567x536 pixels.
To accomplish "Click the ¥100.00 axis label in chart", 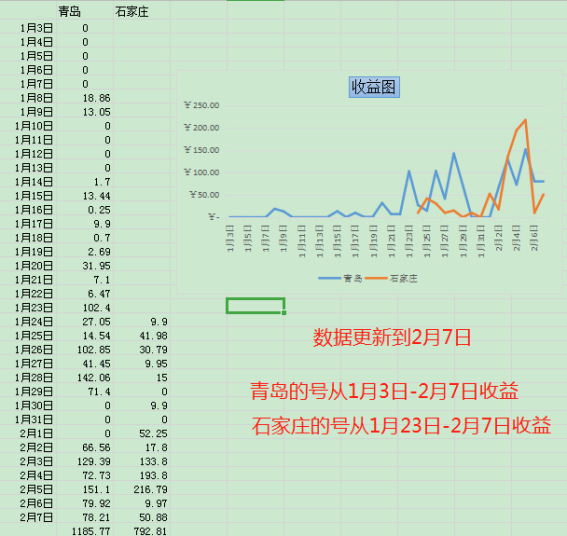I will click(201, 172).
